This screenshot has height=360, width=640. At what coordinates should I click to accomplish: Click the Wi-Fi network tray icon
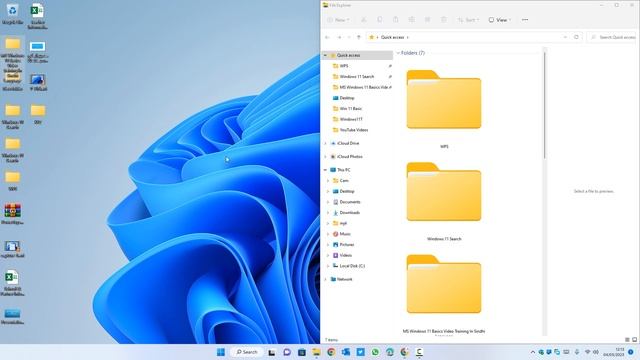[x=588, y=352]
